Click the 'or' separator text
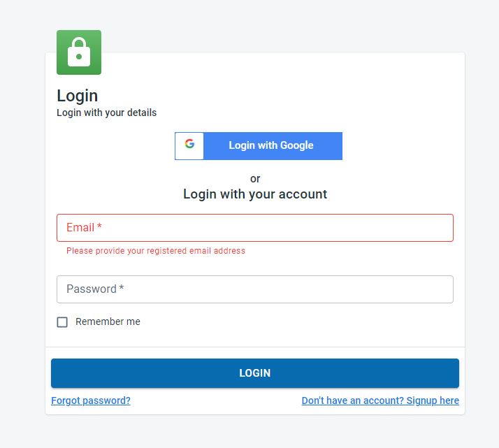The height and width of the screenshot is (448, 499). [x=255, y=179]
